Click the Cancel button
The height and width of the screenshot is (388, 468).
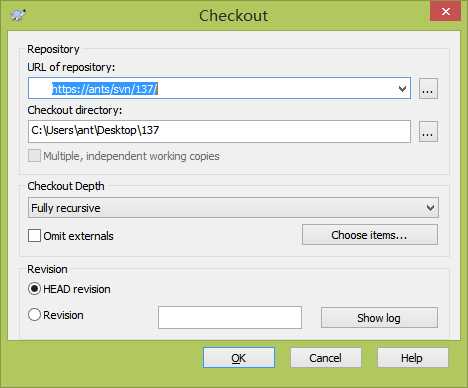pos(325,358)
